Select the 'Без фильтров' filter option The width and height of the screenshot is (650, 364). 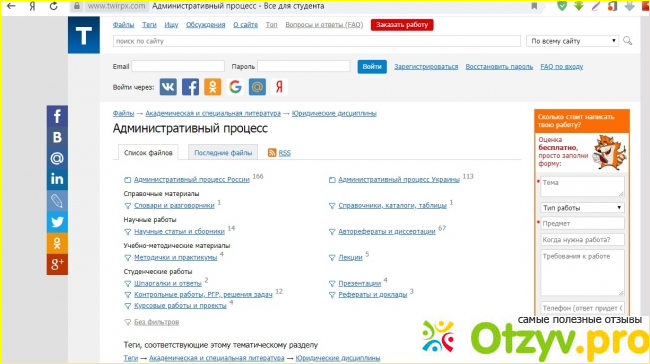tap(156, 322)
